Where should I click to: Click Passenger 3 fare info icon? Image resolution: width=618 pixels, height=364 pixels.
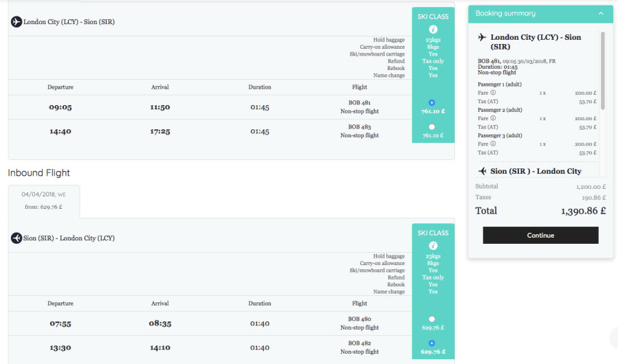(x=493, y=144)
